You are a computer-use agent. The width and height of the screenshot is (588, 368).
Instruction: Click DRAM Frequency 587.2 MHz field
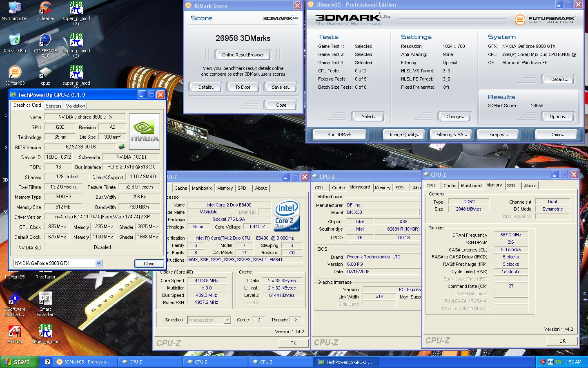511,235
